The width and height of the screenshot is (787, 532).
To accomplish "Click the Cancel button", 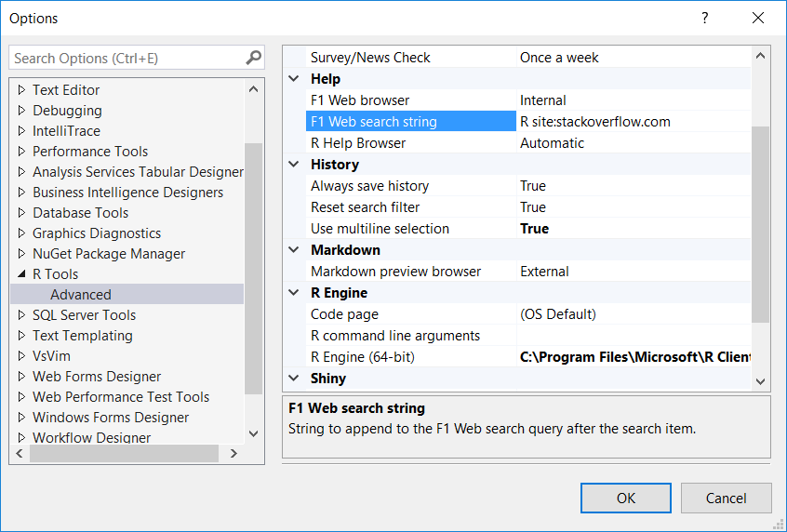I will pos(726,498).
